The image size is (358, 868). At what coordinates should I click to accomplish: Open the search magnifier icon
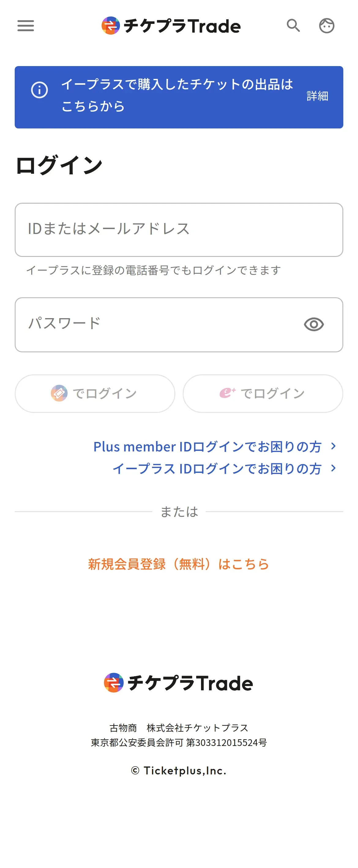click(293, 26)
